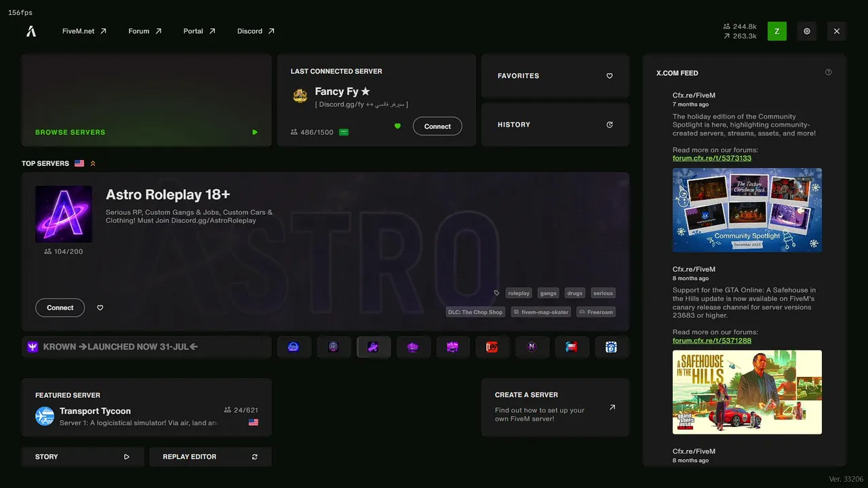Click the heart icon on Favorites card
The image size is (868, 488).
pos(610,76)
